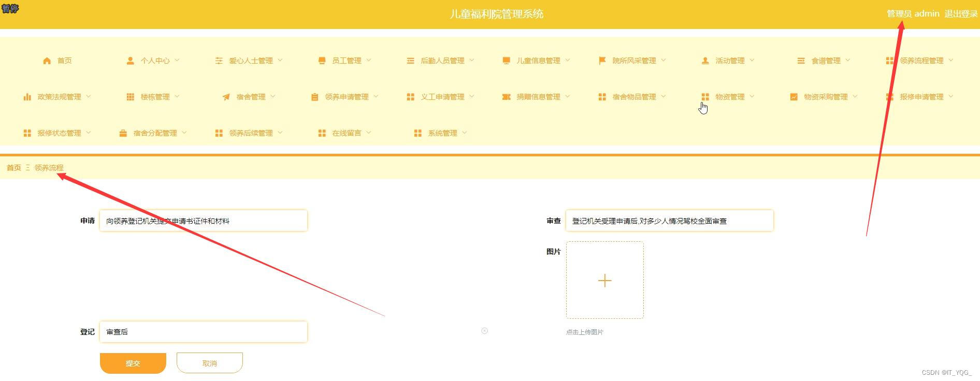Click the grid icon for 楼栋管理
980x381 pixels.
[131, 97]
